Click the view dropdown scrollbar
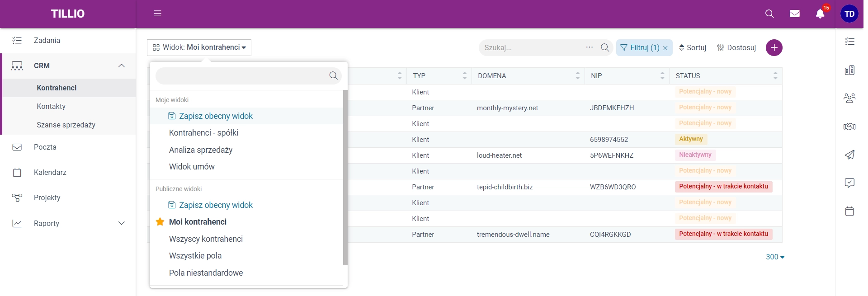 point(345,177)
